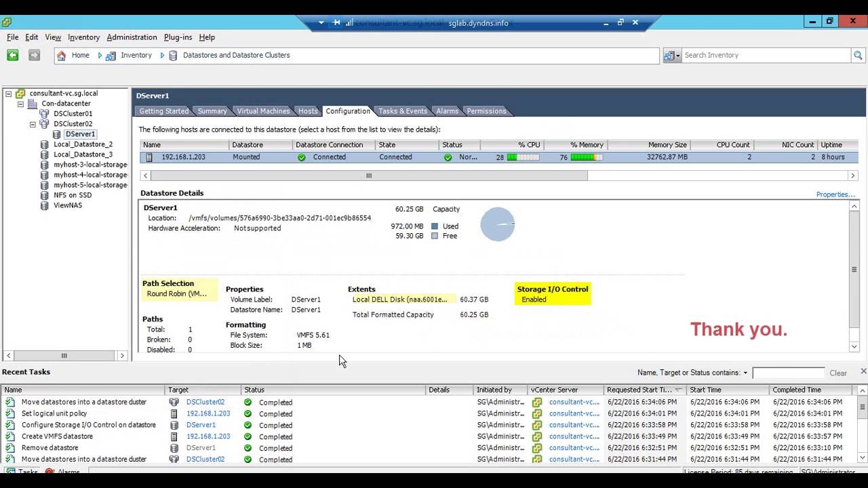Close the Recent Tasks panel
868x488 pixels.
tap(863, 371)
